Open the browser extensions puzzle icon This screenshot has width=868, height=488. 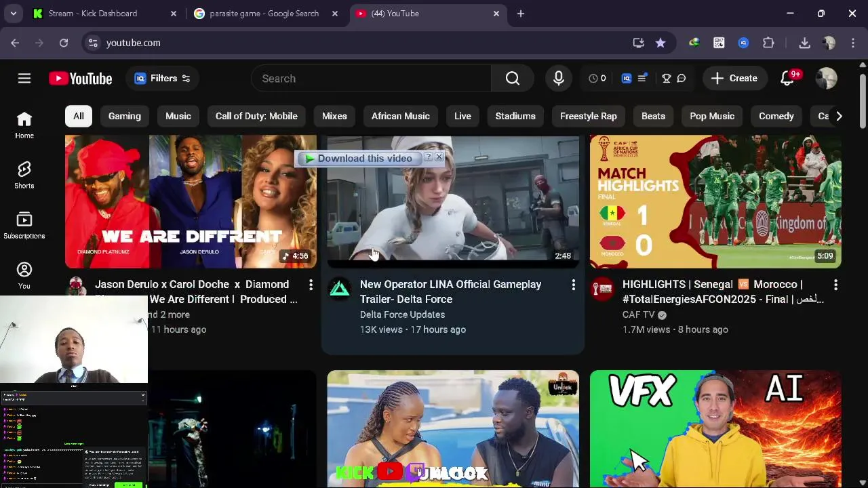(768, 43)
